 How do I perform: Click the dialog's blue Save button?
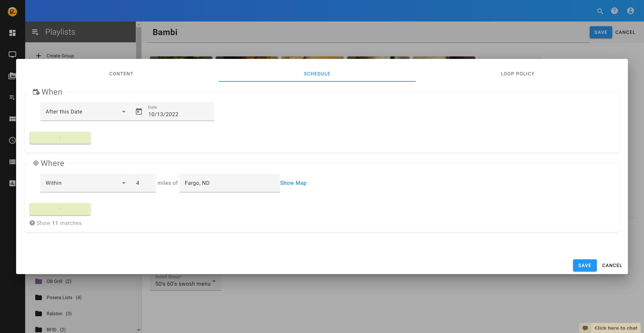pos(584,265)
